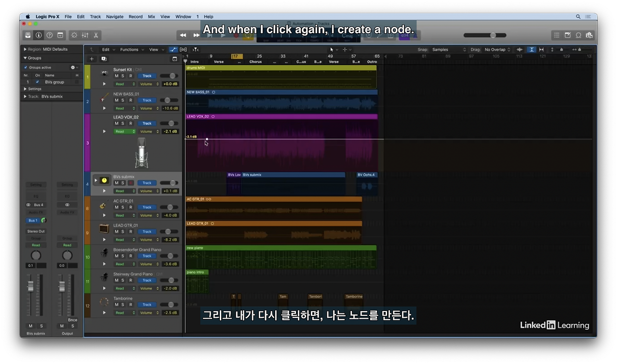Click horizontal auto zoom icon
Image resolution: width=617 pixels, height=364 pixels.
[x=541, y=50]
